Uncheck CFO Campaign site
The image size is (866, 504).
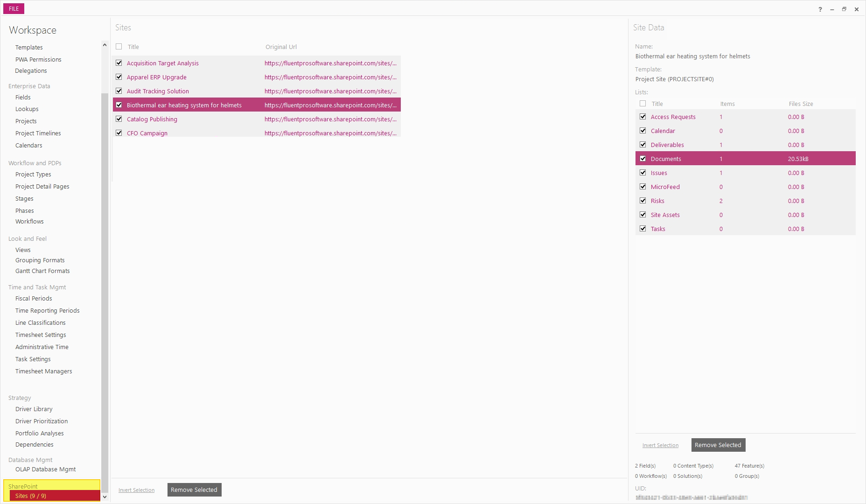pyautogui.click(x=119, y=133)
